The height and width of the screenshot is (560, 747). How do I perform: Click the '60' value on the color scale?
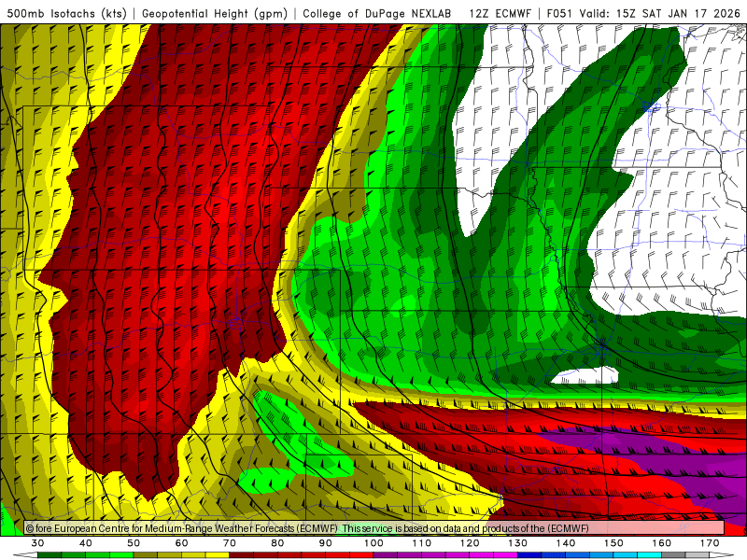tap(181, 543)
